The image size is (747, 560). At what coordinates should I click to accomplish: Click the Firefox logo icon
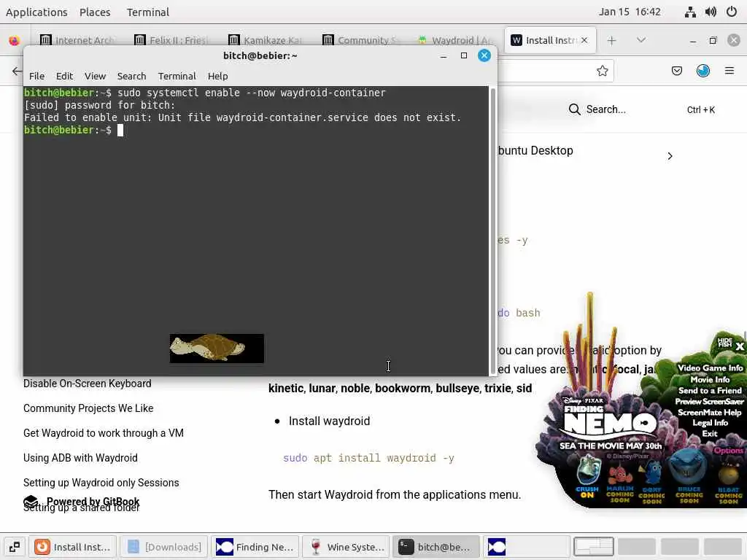coord(15,41)
